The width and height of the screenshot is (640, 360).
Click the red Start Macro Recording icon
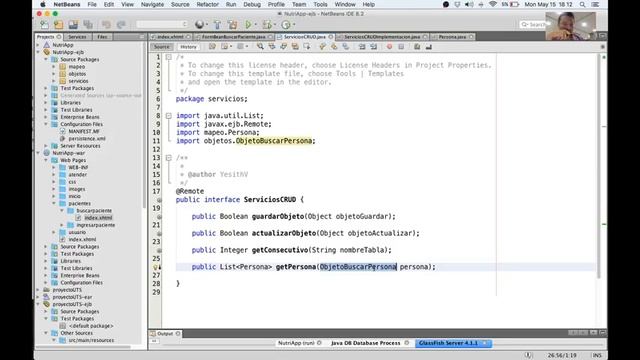click(389, 47)
